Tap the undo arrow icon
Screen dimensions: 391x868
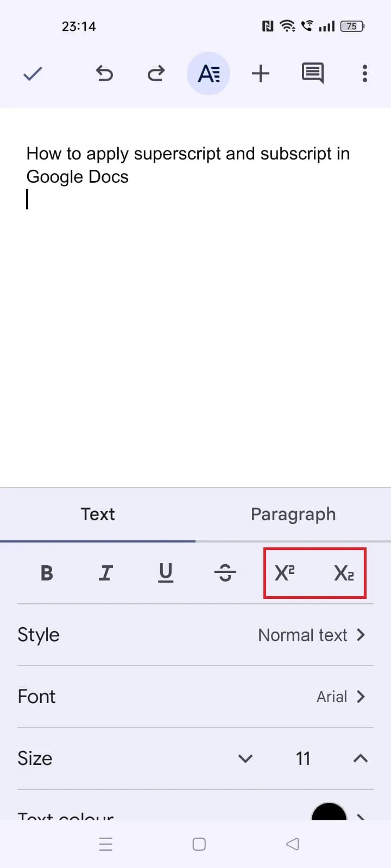pos(105,73)
